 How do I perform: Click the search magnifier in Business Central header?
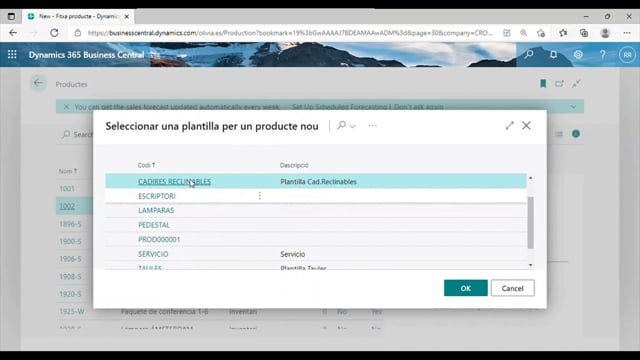click(x=529, y=54)
